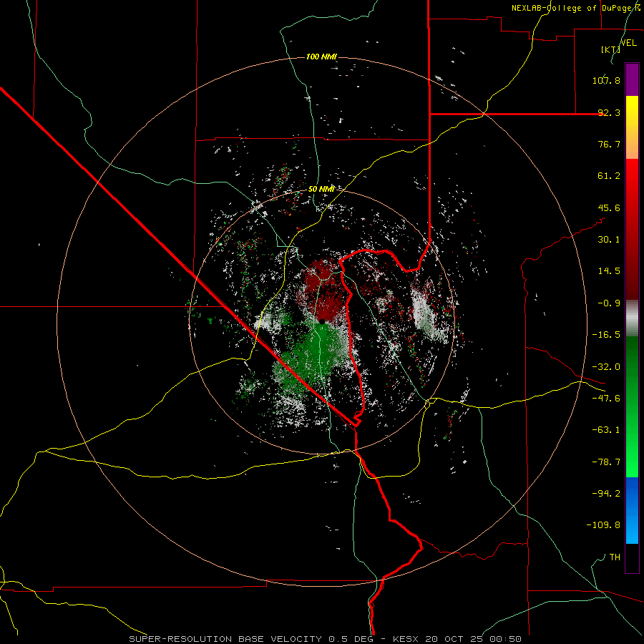The width and height of the screenshot is (644, 644).
Task: Click the purple segment of the color bar
Action: coord(632,79)
